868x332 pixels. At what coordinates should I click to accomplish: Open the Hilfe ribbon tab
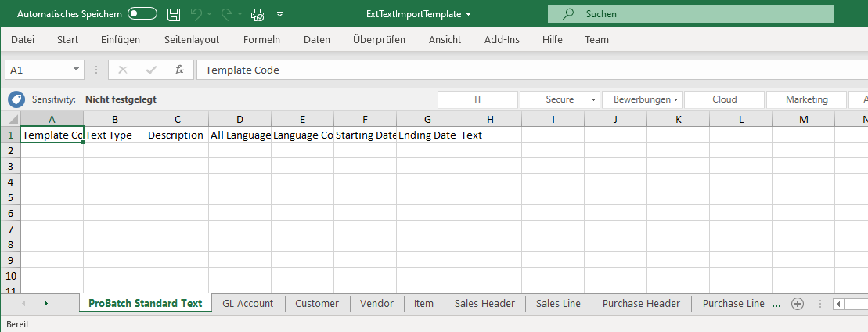pyautogui.click(x=552, y=39)
